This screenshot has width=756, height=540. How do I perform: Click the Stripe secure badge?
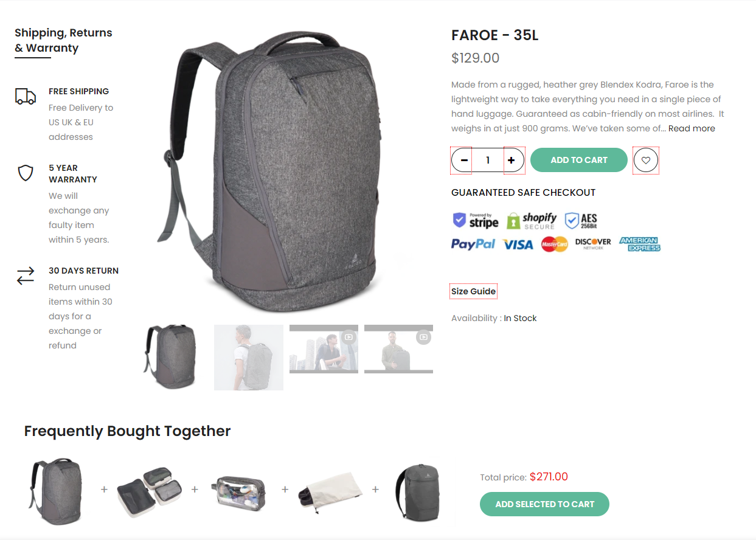[x=476, y=220]
